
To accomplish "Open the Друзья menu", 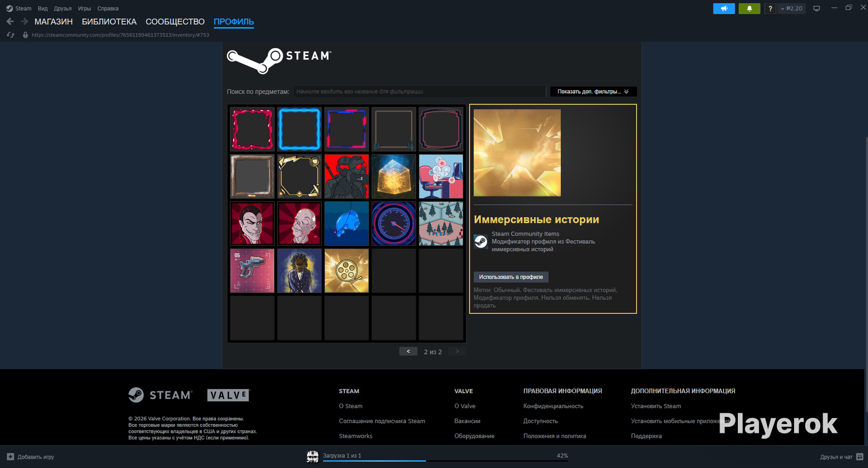I will tap(63, 8).
